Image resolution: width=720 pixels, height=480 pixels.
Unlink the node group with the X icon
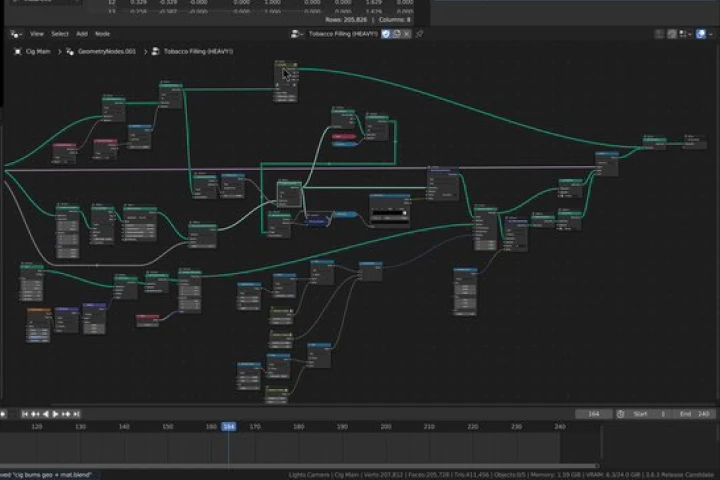point(407,34)
